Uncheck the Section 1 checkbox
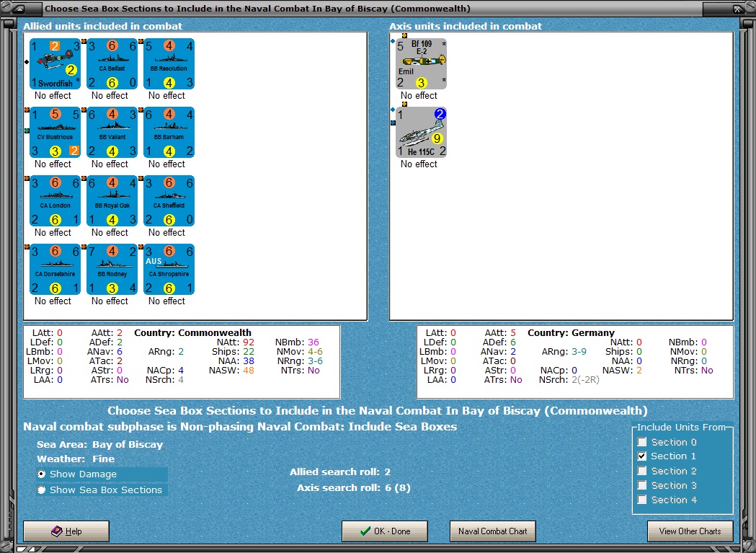 [641, 456]
